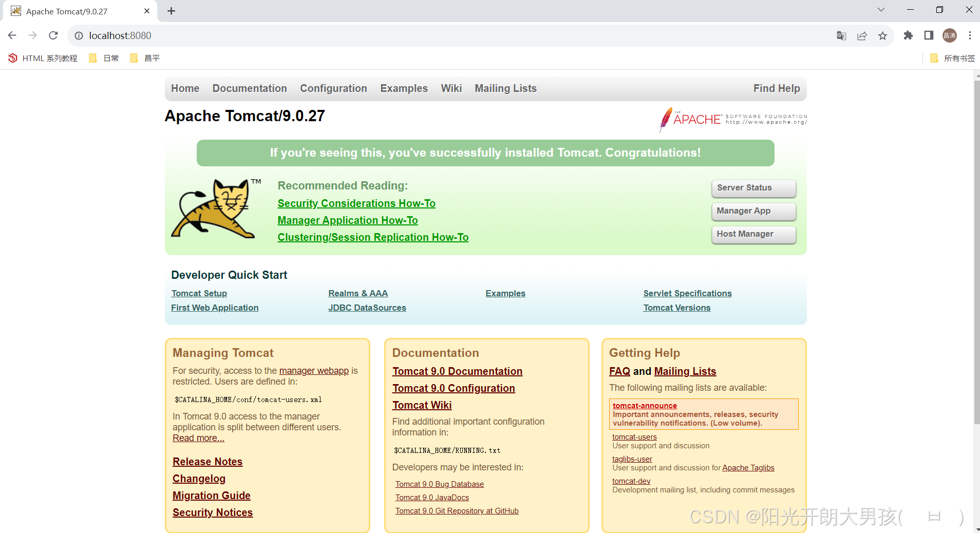Open the Apache Taglibs link

tap(748, 468)
